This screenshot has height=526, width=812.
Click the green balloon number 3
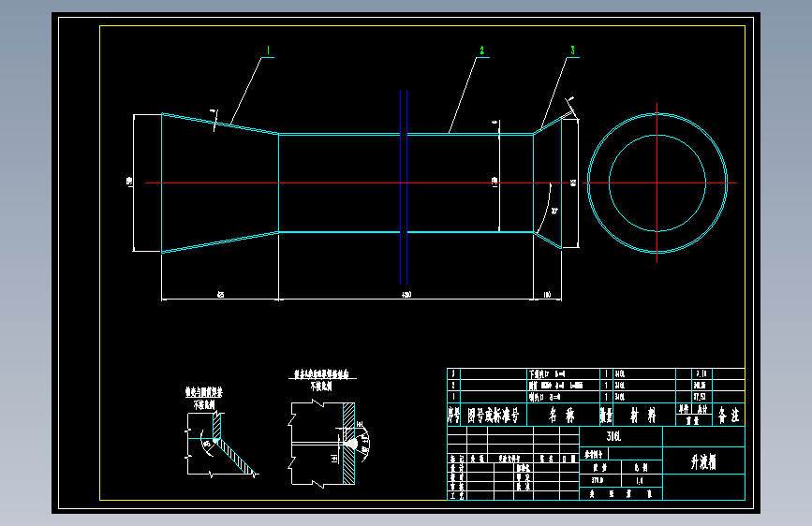(573, 51)
